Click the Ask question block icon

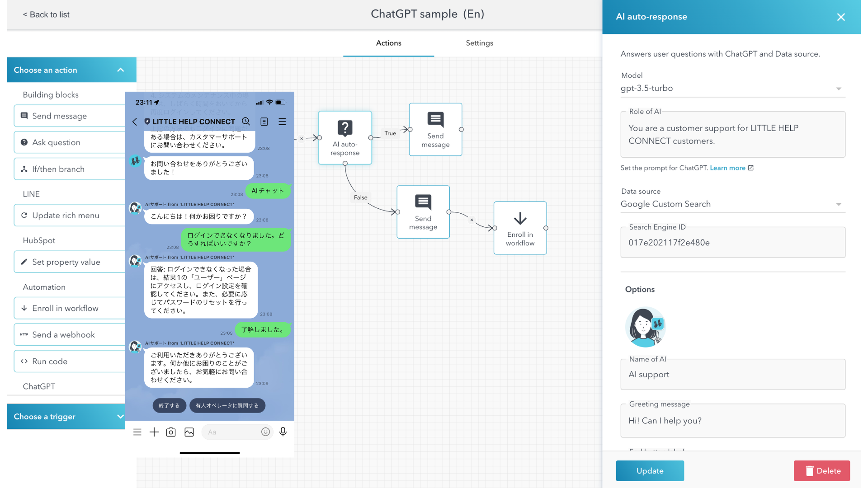[24, 142]
